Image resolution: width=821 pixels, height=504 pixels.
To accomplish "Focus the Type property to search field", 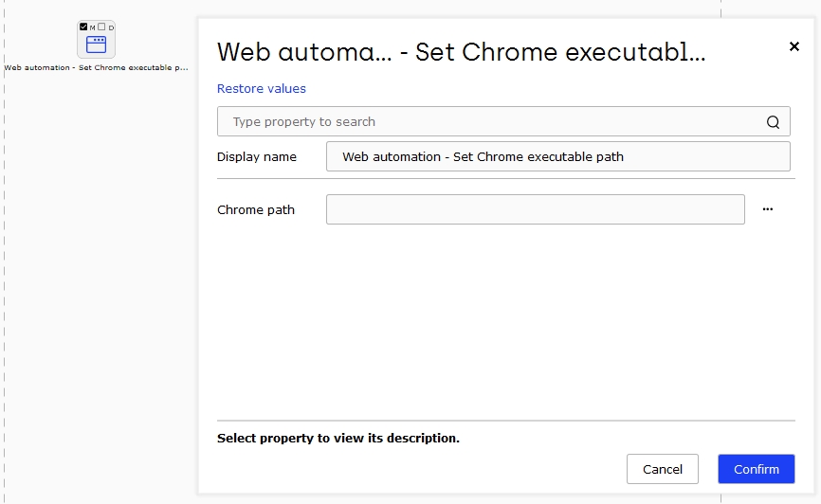I will tap(503, 121).
